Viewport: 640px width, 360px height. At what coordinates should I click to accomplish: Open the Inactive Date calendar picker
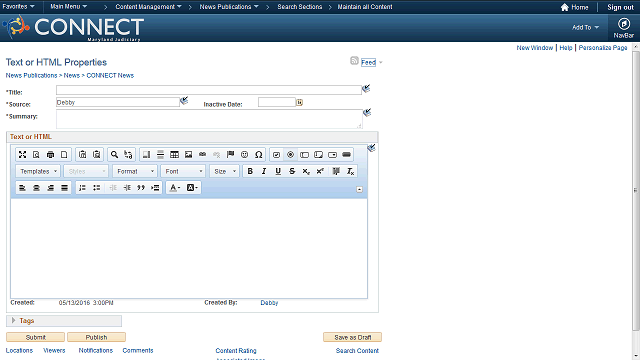coord(300,102)
